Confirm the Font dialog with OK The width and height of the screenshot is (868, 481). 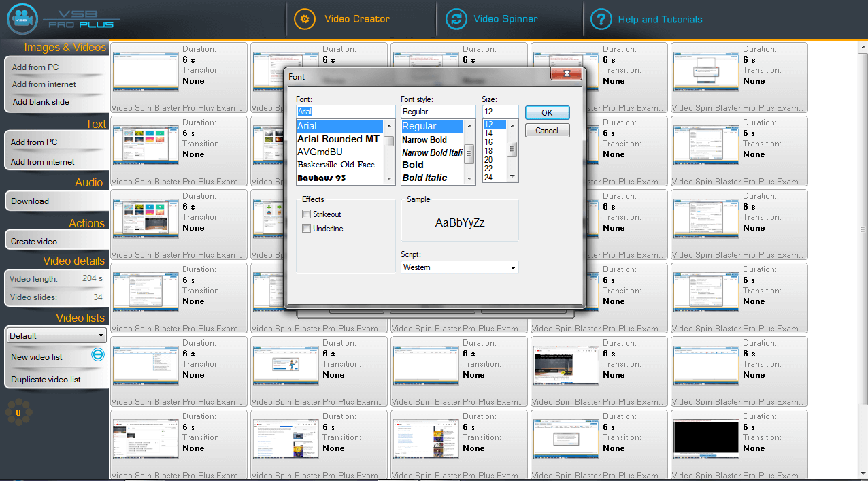pyautogui.click(x=547, y=113)
